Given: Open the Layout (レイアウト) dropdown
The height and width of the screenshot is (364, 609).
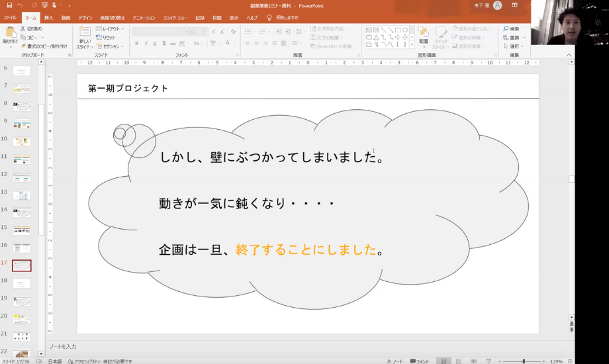Looking at the screenshot, I should click(110, 28).
